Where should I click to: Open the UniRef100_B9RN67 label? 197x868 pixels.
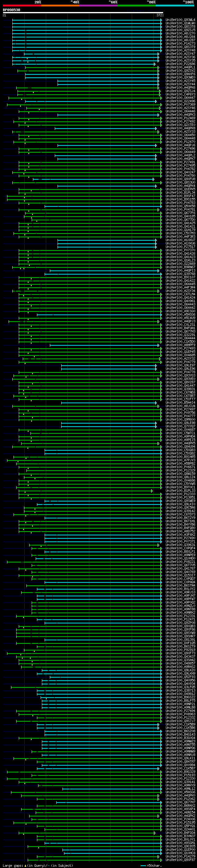coord(180,267)
